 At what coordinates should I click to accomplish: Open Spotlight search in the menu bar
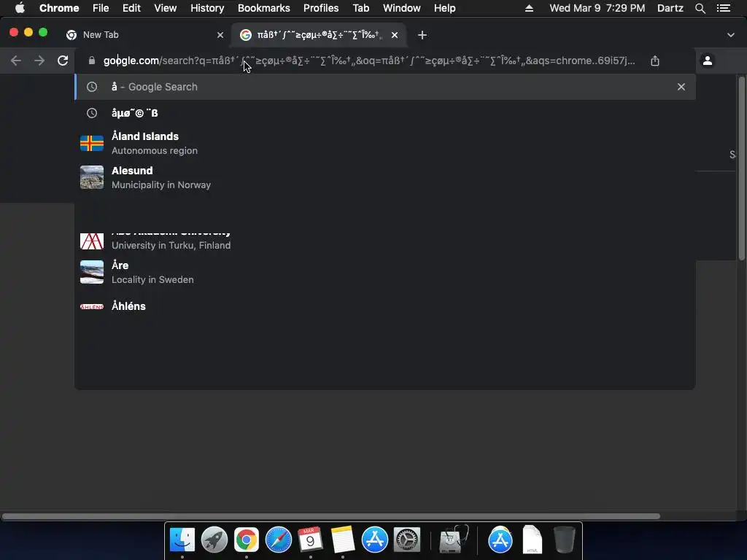coord(700,8)
